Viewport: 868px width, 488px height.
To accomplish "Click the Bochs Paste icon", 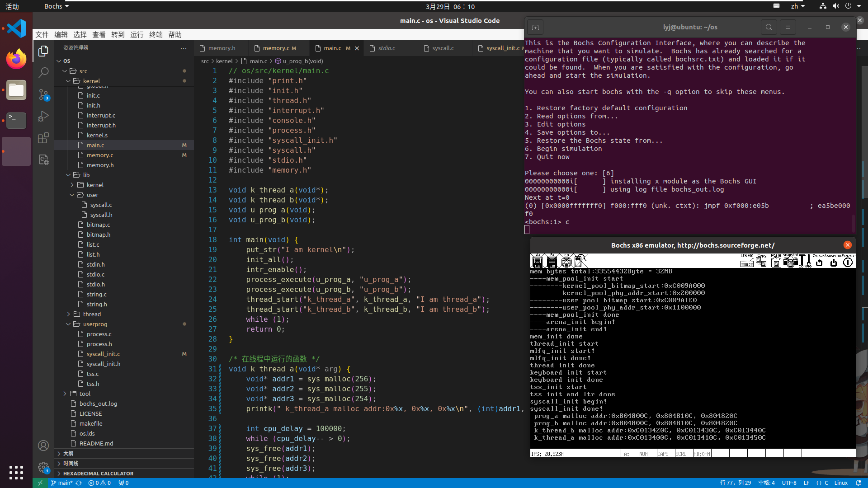I will click(x=776, y=261).
